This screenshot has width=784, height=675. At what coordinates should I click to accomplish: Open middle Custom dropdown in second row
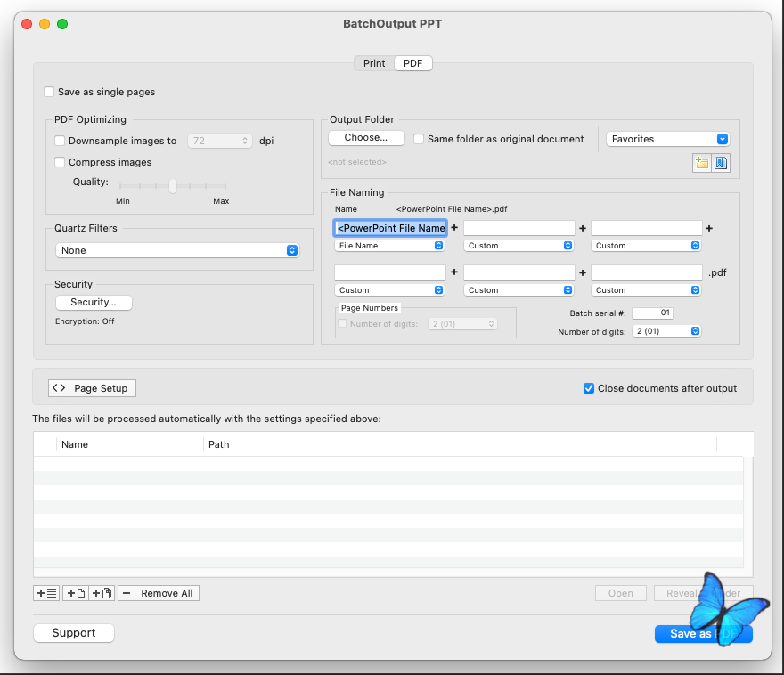[518, 289]
